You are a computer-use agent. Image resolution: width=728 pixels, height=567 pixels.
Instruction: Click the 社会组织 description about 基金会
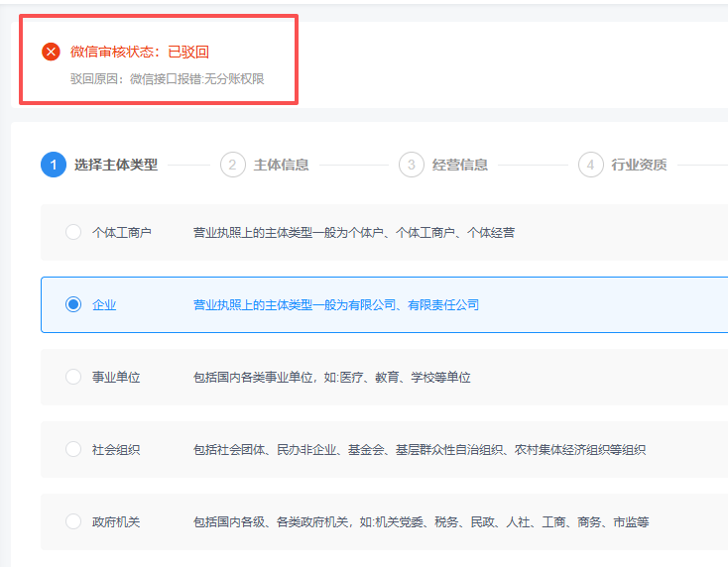(x=420, y=450)
